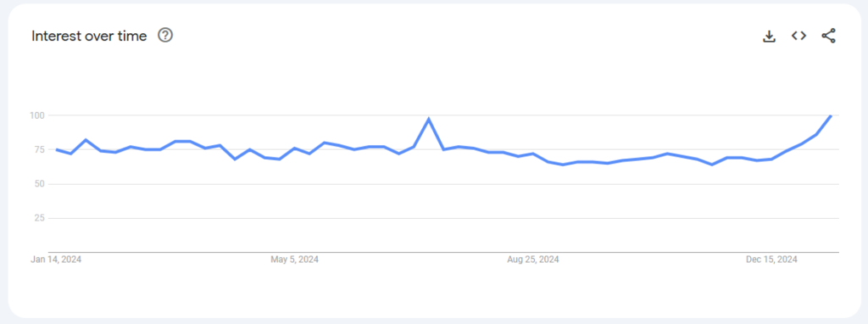Select the data point right after the spike peak

[443, 149]
